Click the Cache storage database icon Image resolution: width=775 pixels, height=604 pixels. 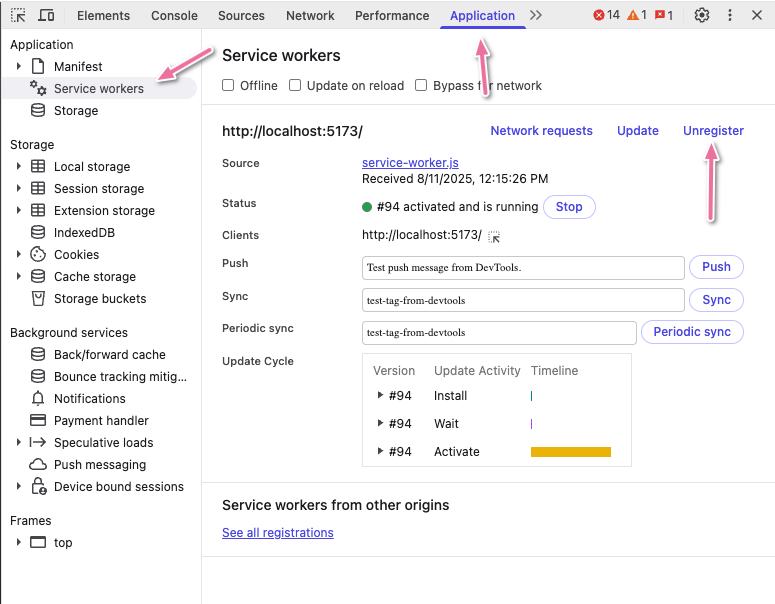38,276
